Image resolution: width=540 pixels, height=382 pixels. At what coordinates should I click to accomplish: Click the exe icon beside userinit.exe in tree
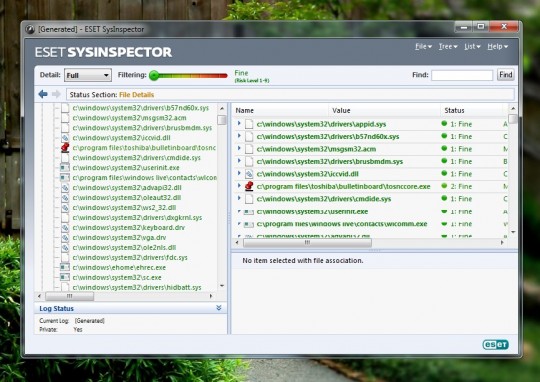[x=65, y=168]
